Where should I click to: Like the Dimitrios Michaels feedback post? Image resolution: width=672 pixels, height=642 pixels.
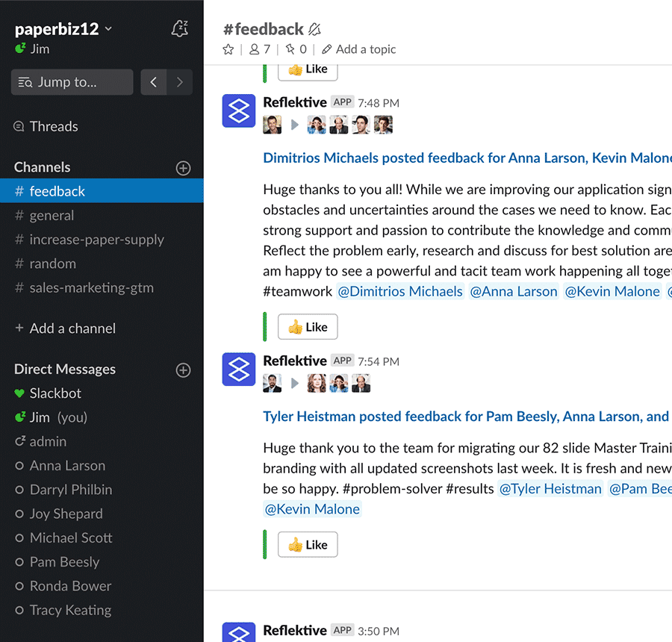pyautogui.click(x=308, y=327)
